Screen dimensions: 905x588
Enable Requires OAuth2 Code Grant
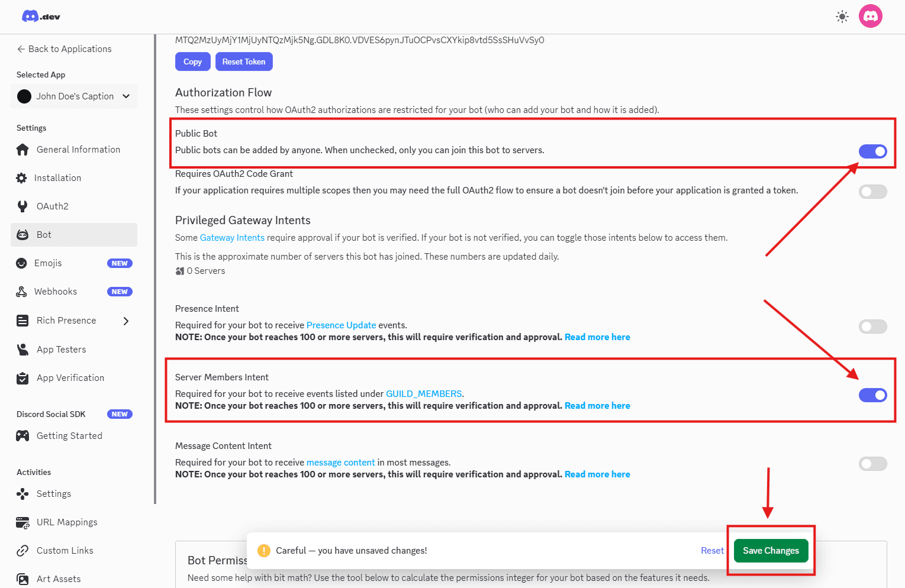coord(873,191)
